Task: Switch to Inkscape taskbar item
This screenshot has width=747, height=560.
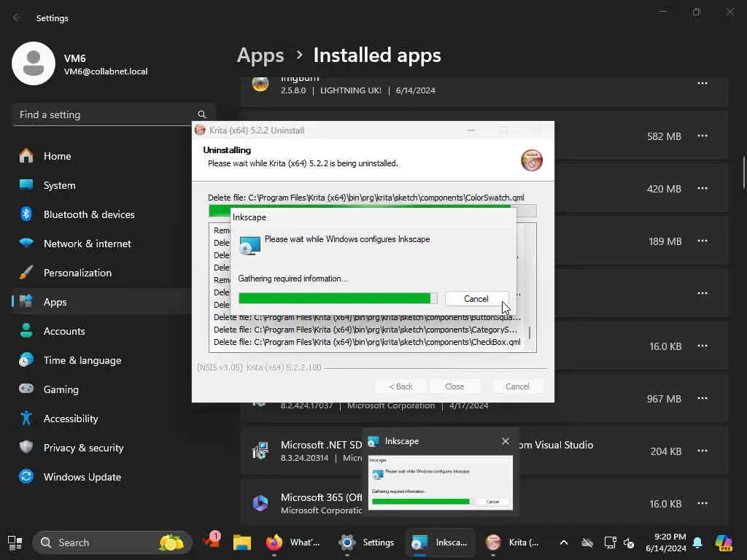Action: [x=440, y=542]
